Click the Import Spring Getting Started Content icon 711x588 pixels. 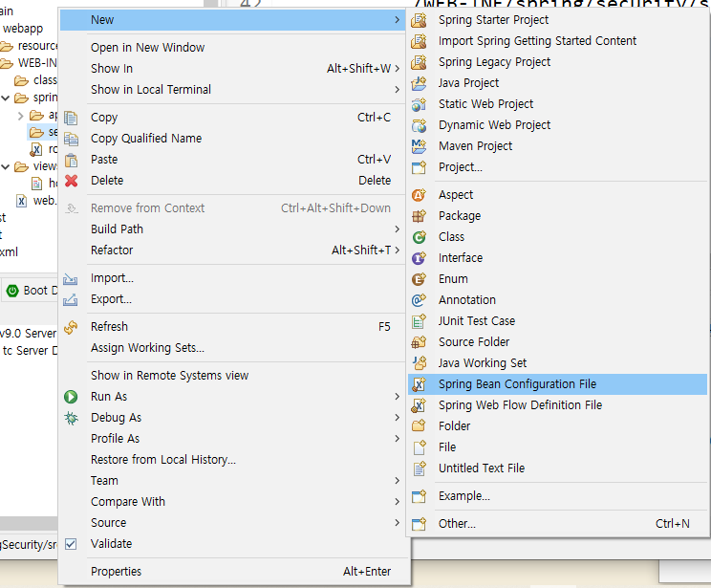click(419, 41)
